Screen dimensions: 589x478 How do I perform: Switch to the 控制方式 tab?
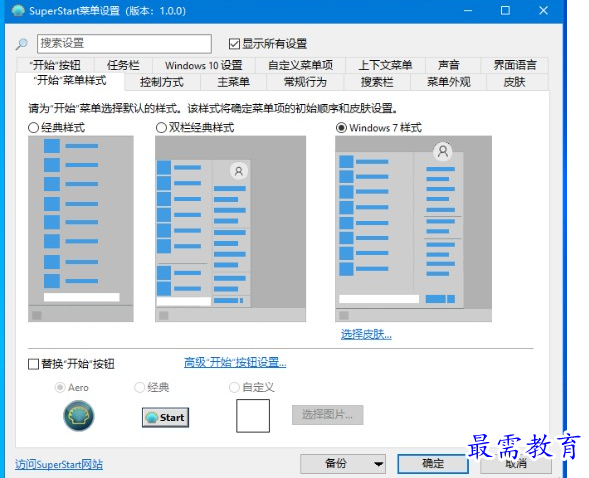162,82
